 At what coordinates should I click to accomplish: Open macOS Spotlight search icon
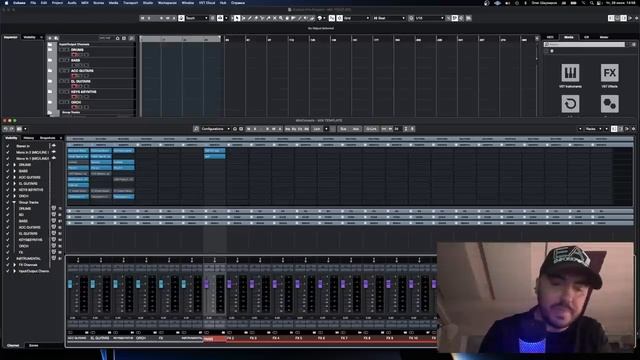pyautogui.click(x=591, y=3)
